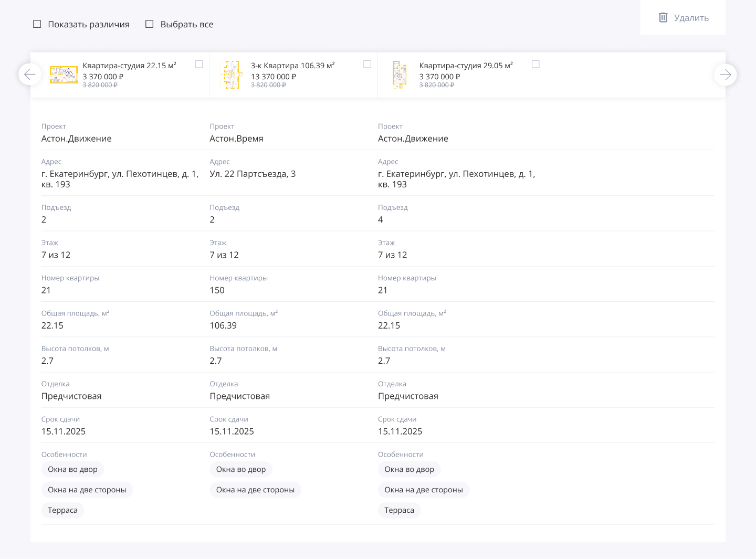Click the Ул. 22 Партсъезда, 3 address
756x559 pixels.
(x=253, y=174)
